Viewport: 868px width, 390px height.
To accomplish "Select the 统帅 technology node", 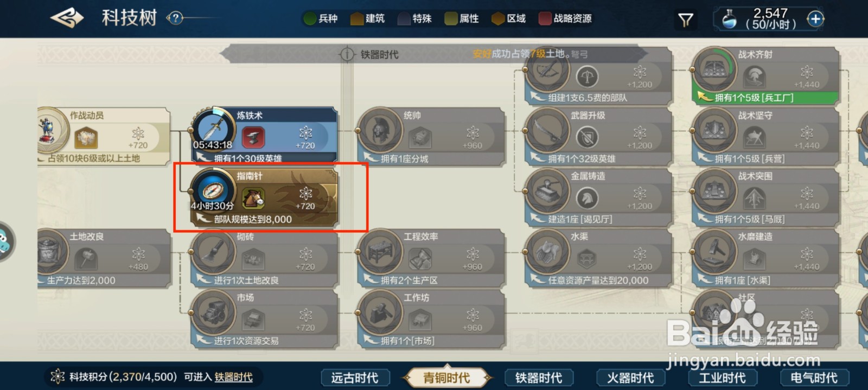I will click(x=430, y=136).
